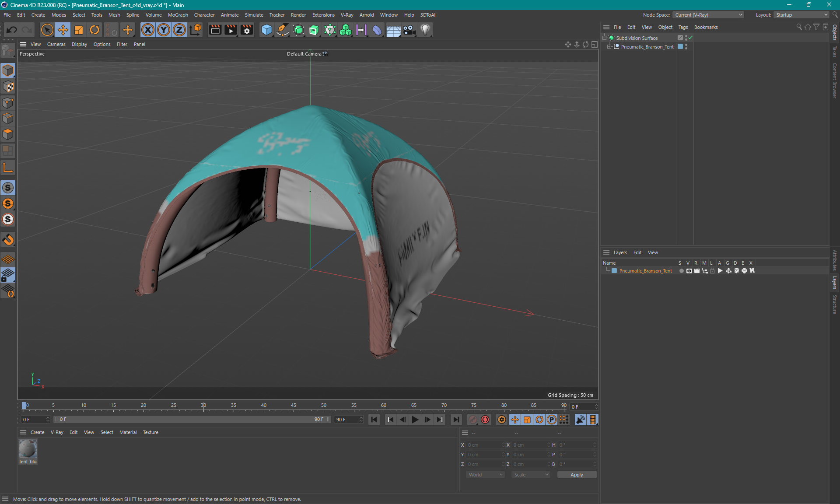Screen dimensions: 840x504
Task: Go to end of animation
Action: pos(456,420)
